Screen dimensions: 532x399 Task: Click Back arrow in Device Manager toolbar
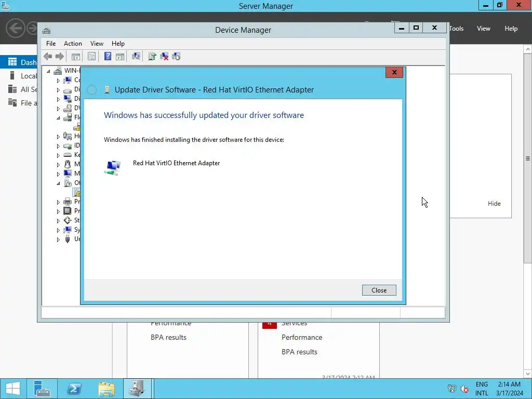48,56
